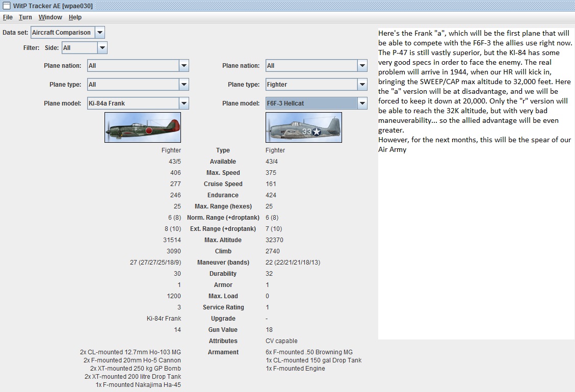Click the Gun Value row label
This screenshot has width=575, height=392.
point(223,330)
